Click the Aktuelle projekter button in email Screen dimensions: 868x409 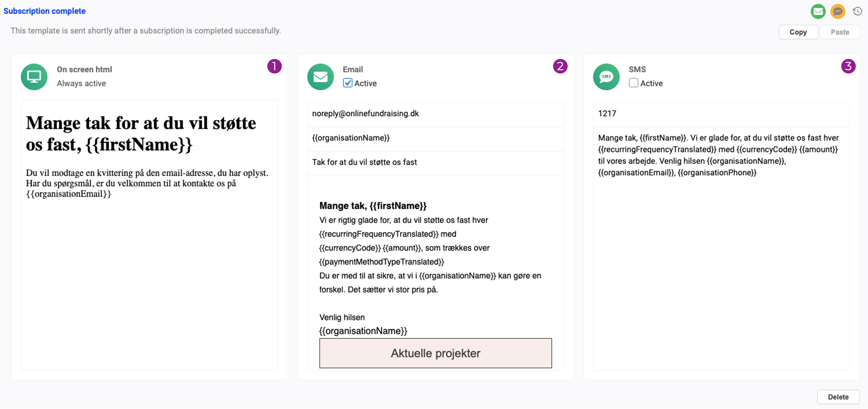click(x=435, y=353)
